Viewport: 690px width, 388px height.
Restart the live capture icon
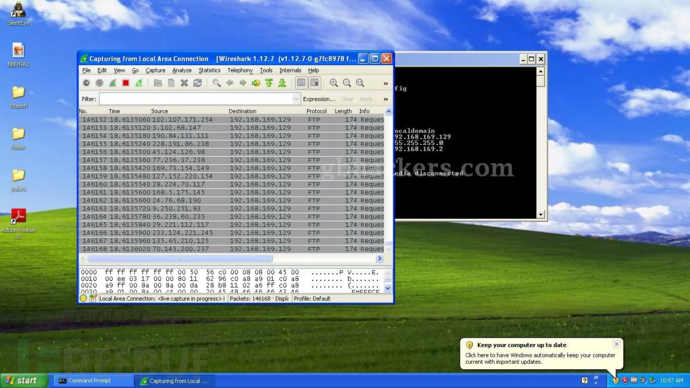(x=139, y=83)
